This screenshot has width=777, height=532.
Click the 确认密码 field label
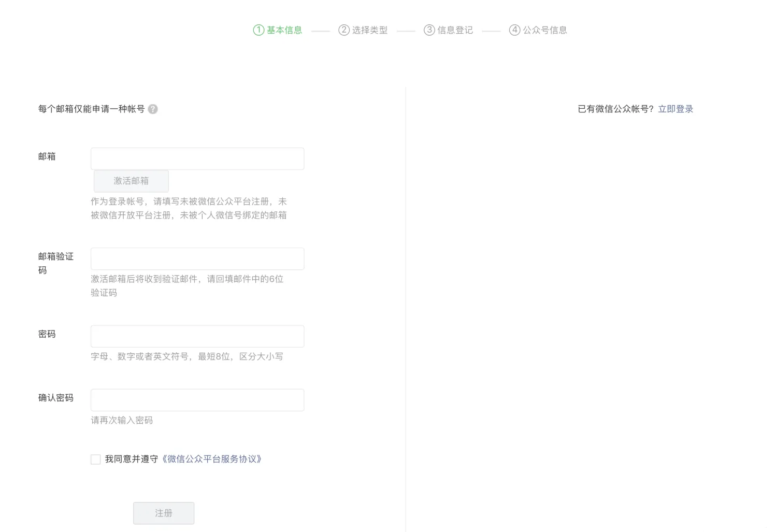[x=56, y=398]
